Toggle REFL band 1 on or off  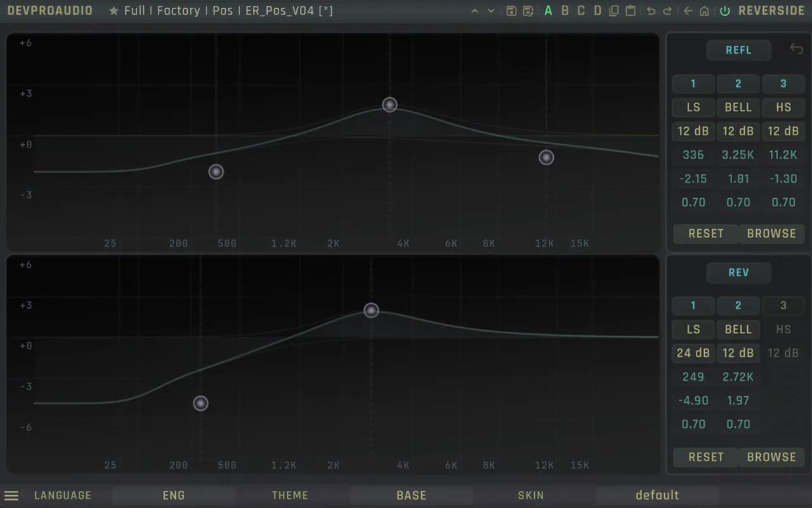point(693,84)
